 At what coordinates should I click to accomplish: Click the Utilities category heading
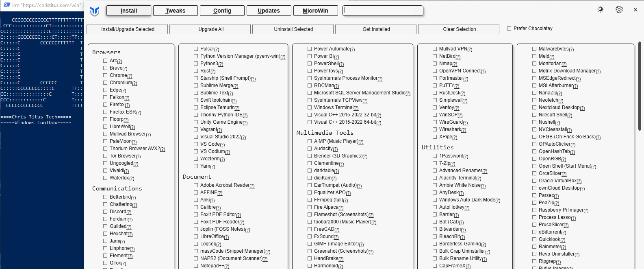click(438, 147)
